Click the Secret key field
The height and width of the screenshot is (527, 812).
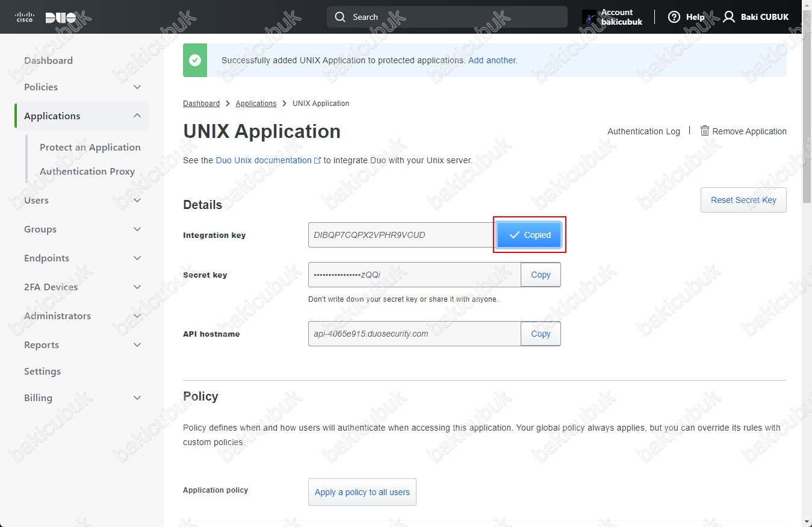tap(415, 275)
